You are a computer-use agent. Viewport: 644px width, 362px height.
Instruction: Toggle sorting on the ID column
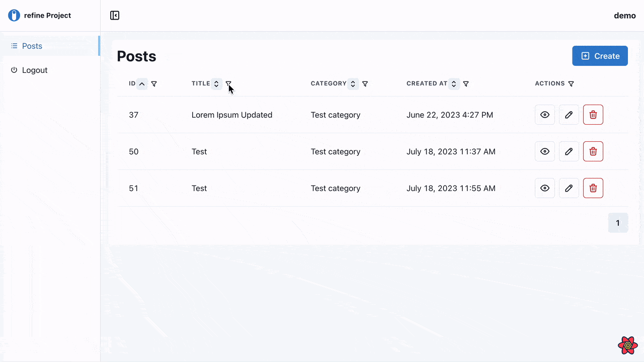[x=142, y=84]
